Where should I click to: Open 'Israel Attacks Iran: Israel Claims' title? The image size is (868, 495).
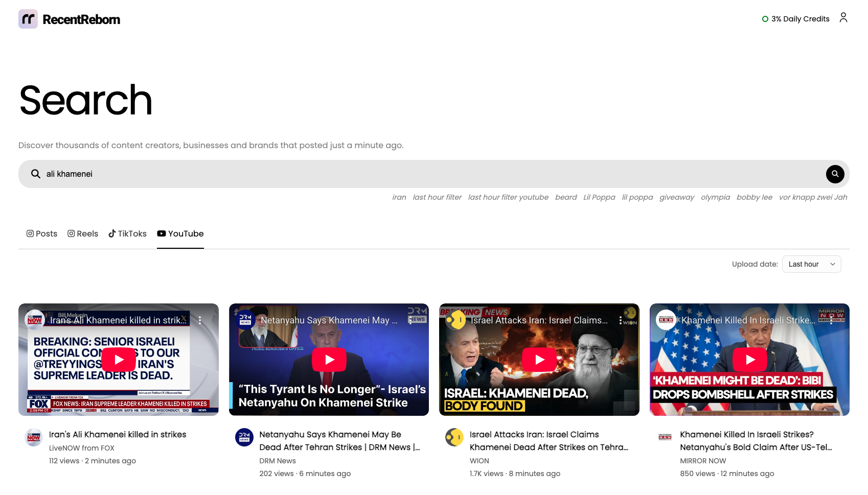[x=549, y=441]
